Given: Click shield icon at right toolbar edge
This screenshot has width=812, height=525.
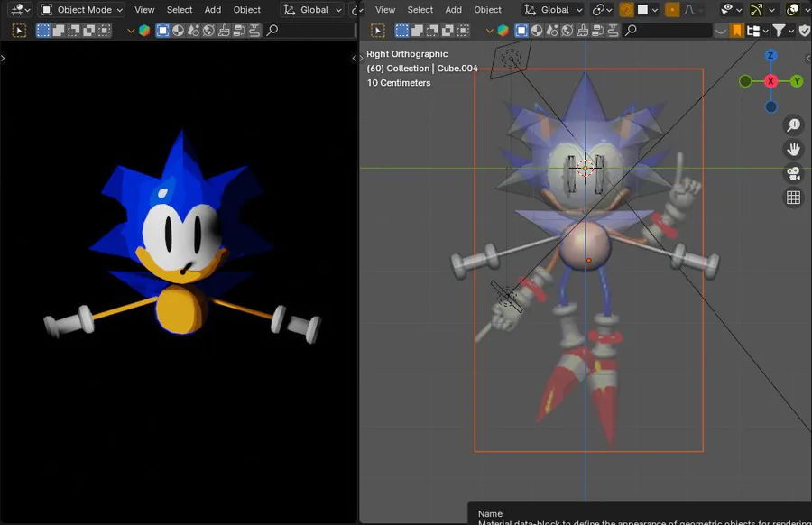Looking at the screenshot, I should click(x=805, y=31).
